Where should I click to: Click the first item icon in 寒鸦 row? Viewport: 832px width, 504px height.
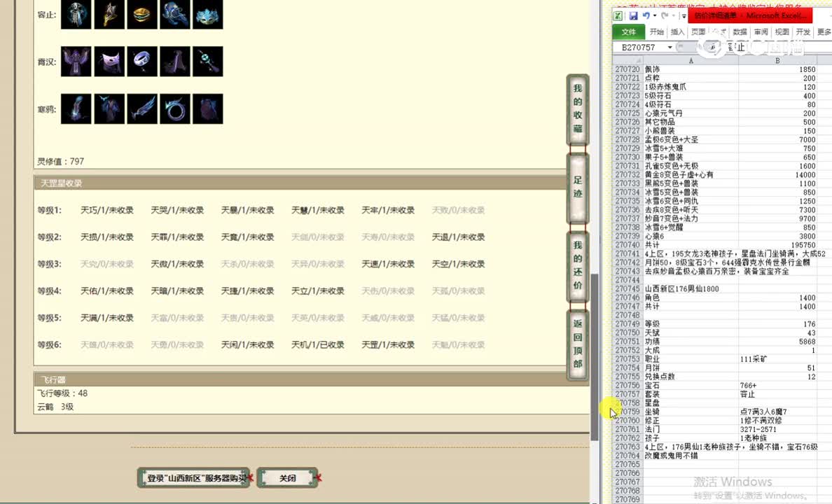[76, 108]
